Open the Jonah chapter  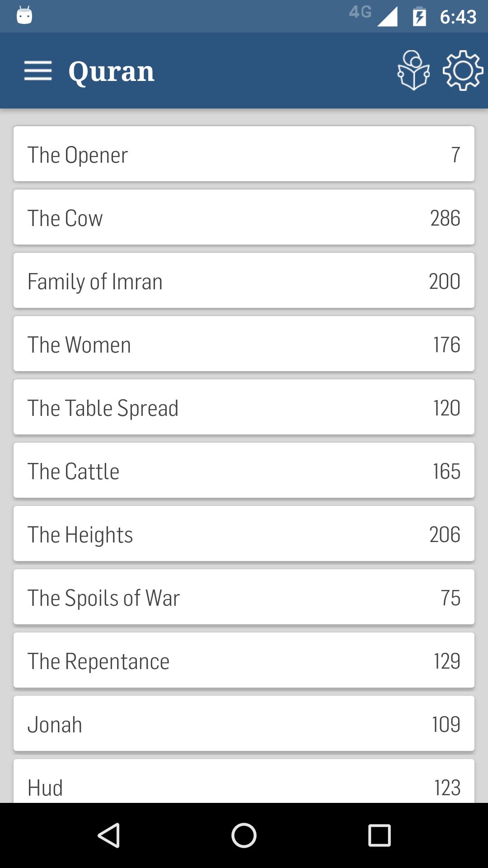[244, 723]
